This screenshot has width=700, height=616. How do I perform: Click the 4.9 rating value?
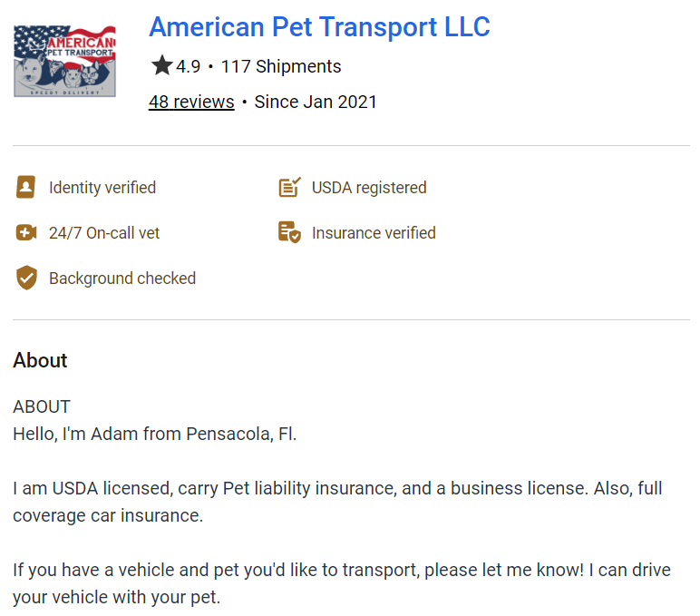189,66
